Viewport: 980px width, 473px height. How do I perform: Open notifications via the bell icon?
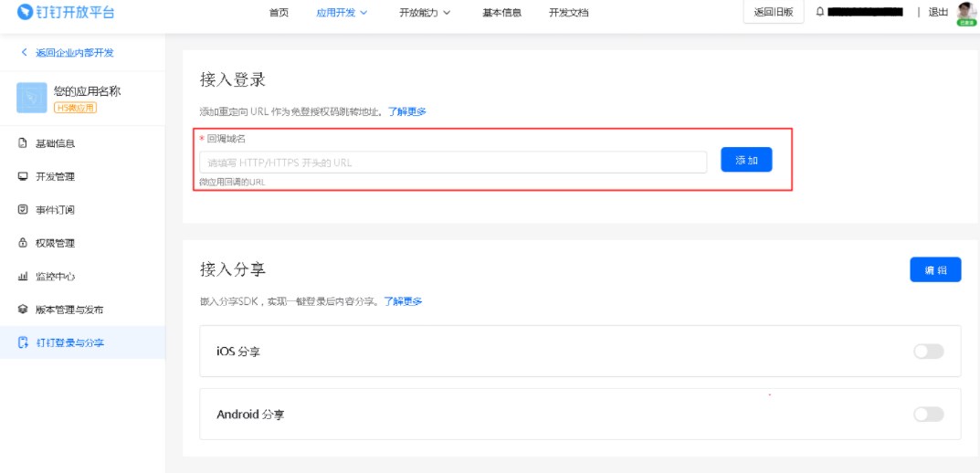point(819,12)
